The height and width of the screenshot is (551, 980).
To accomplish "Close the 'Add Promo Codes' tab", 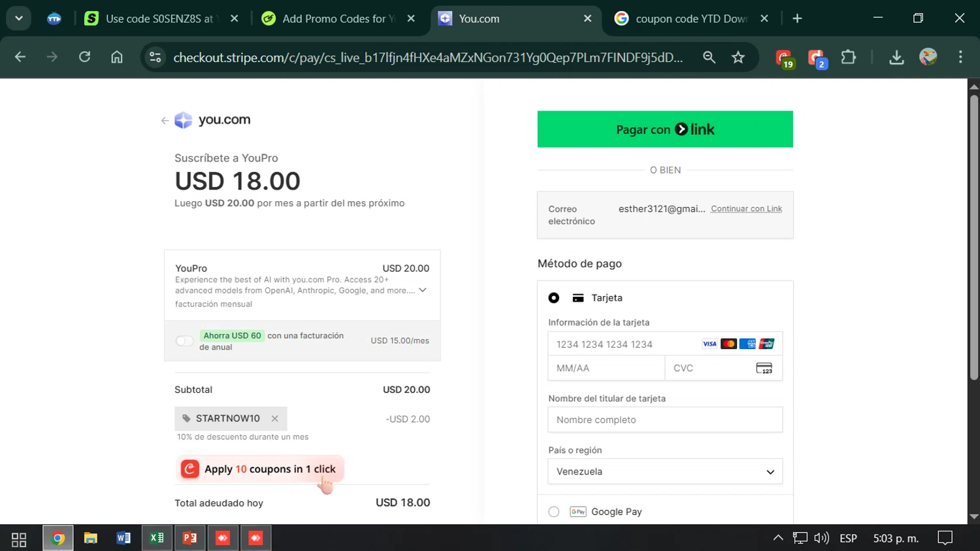I will coord(411,19).
